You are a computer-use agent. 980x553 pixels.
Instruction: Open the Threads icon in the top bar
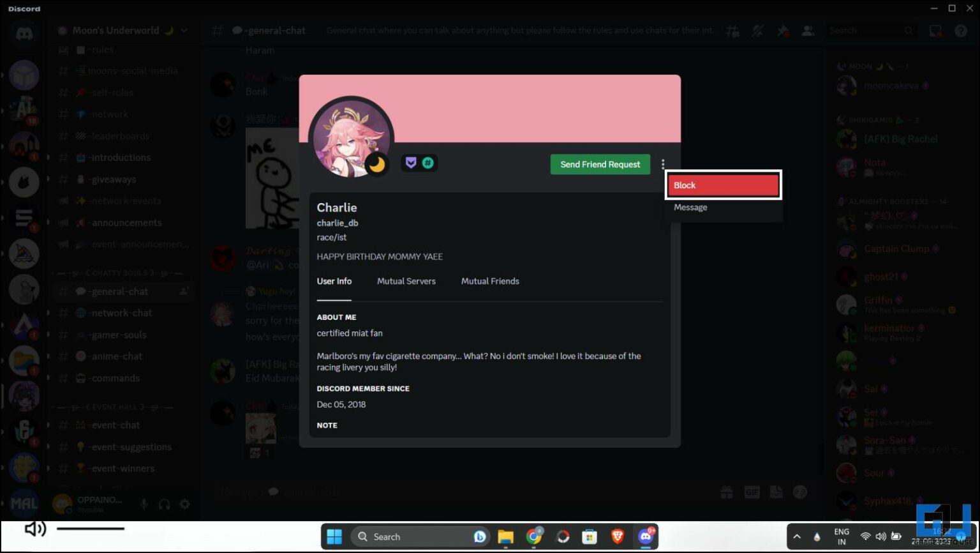pyautogui.click(x=732, y=30)
